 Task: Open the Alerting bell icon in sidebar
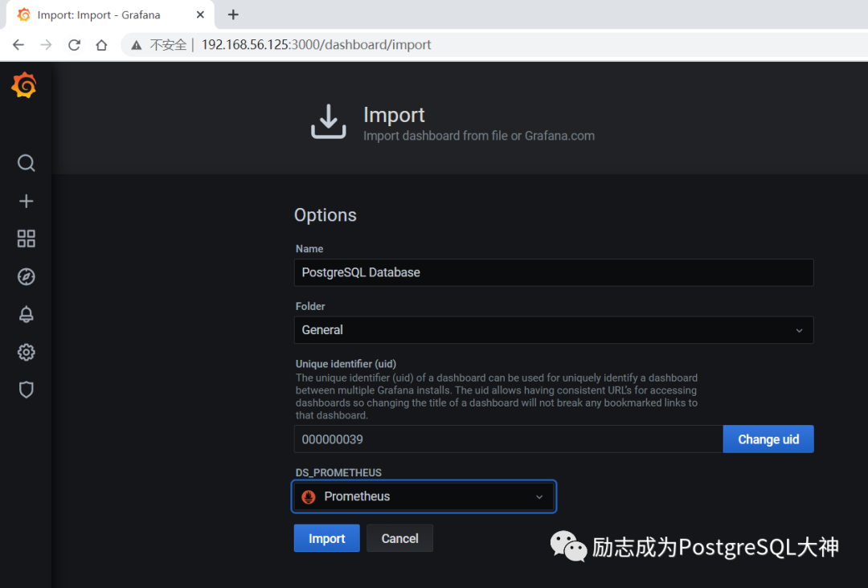point(26,314)
